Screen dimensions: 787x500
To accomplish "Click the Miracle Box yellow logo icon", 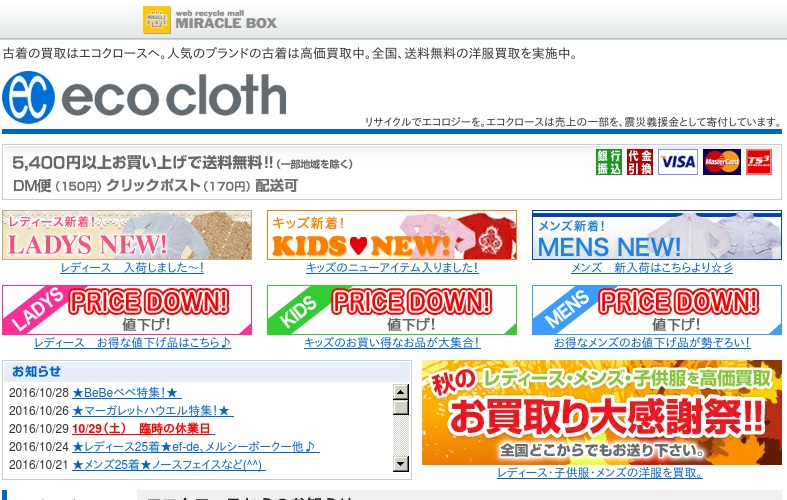I will point(157,20).
